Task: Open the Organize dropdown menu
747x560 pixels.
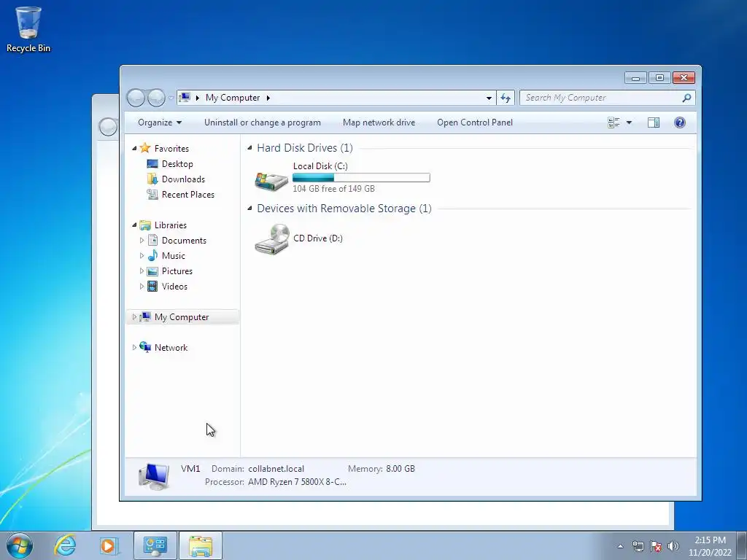Action: point(160,122)
